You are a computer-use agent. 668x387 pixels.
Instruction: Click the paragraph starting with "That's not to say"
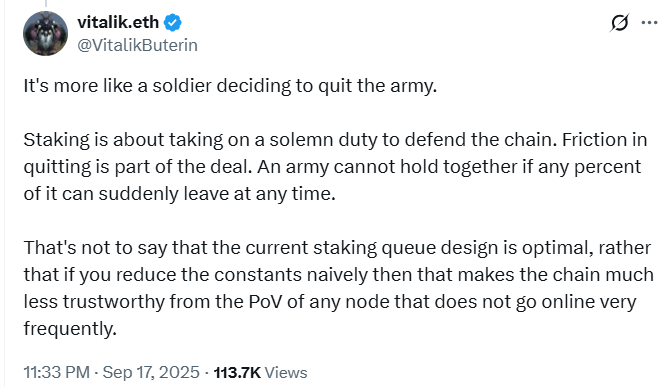(x=338, y=288)
